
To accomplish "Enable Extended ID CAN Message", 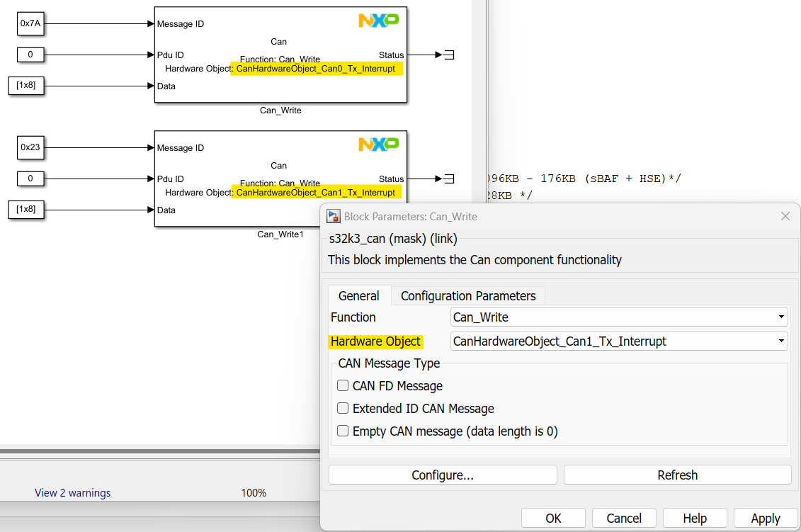I will pyautogui.click(x=343, y=408).
